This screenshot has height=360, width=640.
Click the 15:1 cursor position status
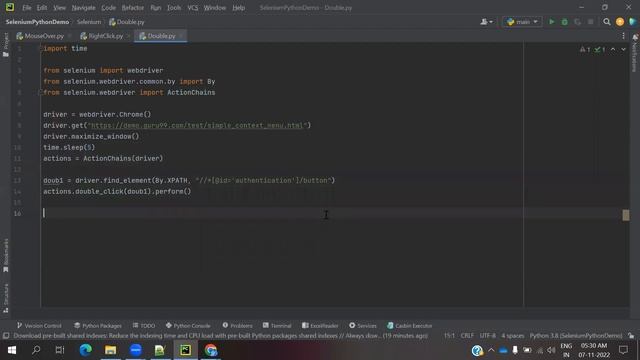pyautogui.click(x=449, y=336)
